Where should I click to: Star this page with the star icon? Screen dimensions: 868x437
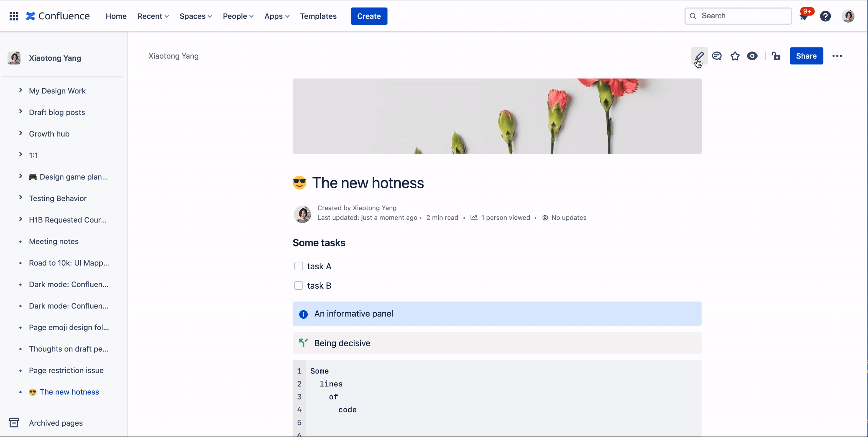point(735,56)
